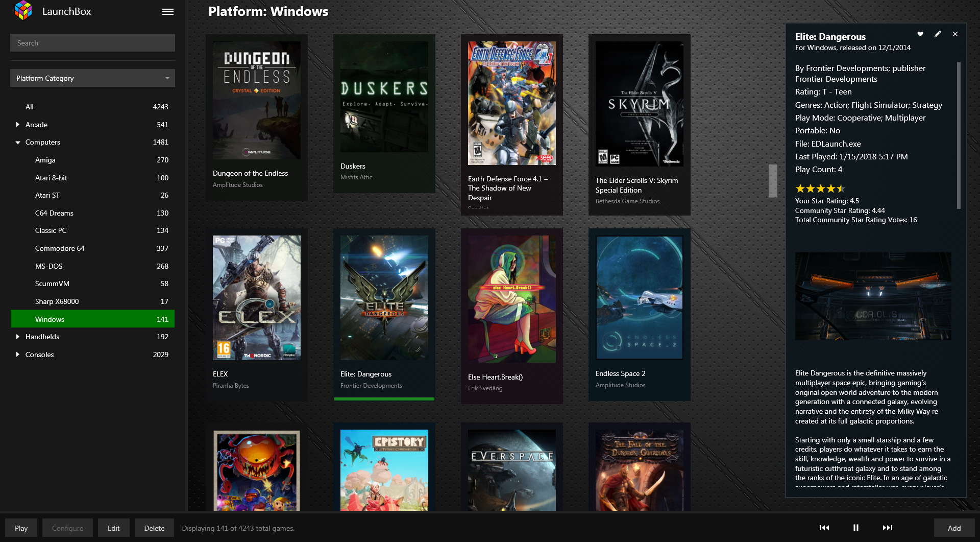980x542 pixels.
Task: Click 'Community Star Rating: 4.44' text
Action: click(x=840, y=210)
